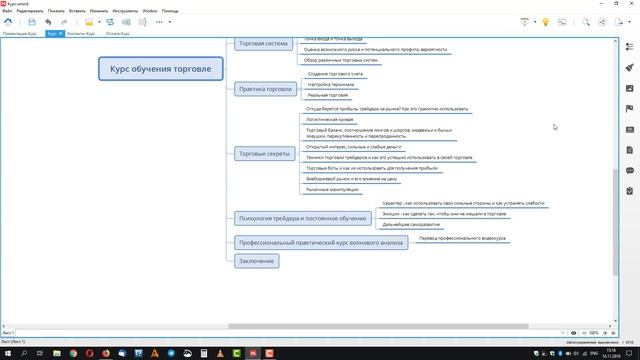The height and width of the screenshot is (360, 640).
Task: Open the Markers flag panel
Action: click(x=630, y=109)
